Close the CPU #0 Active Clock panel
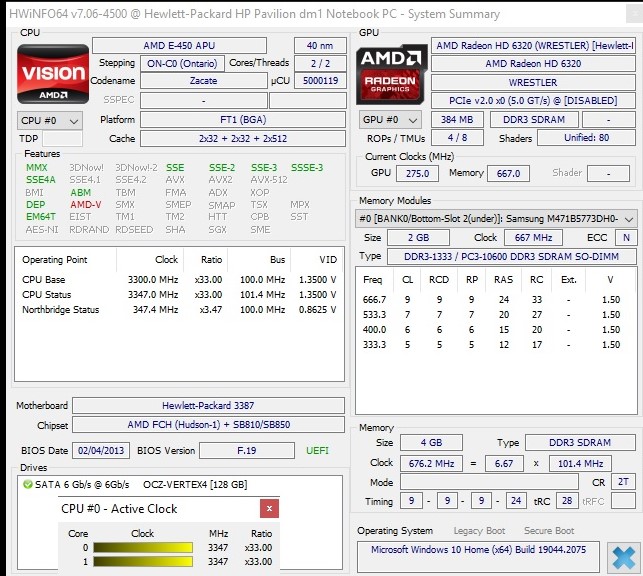 tap(269, 508)
